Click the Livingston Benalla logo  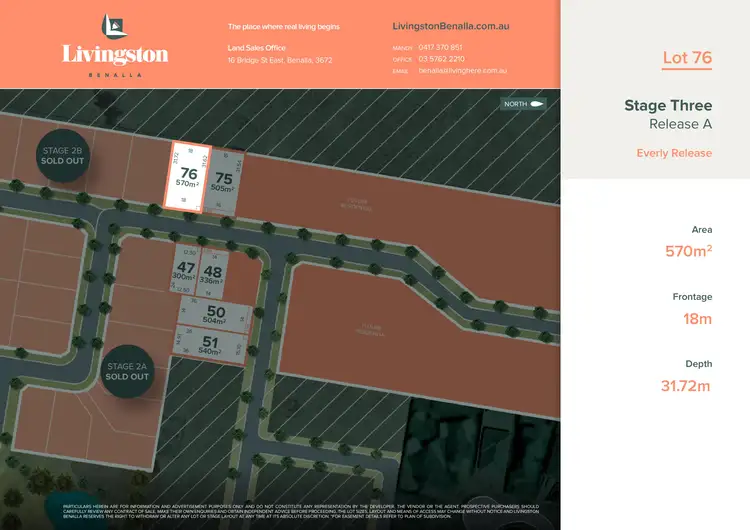(115, 45)
